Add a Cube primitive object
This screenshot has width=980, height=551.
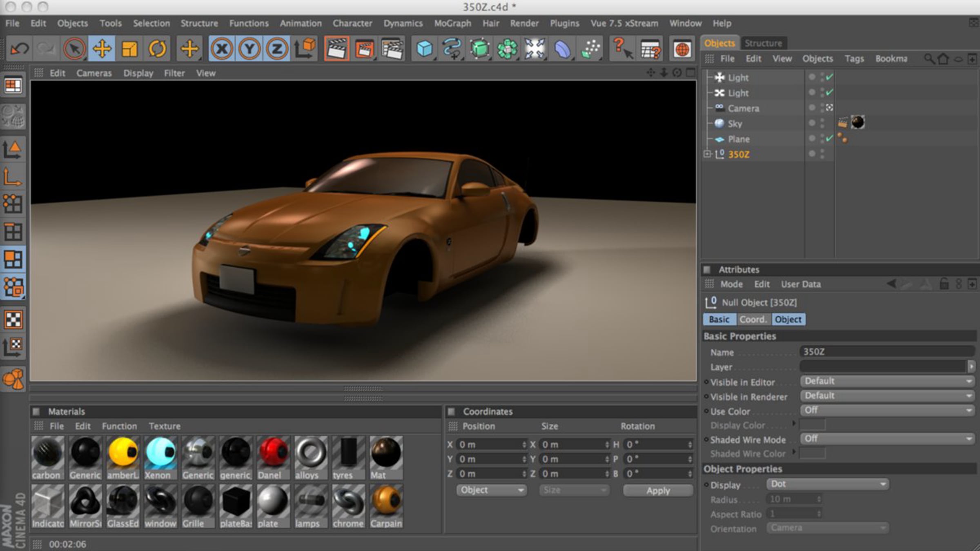(x=424, y=49)
